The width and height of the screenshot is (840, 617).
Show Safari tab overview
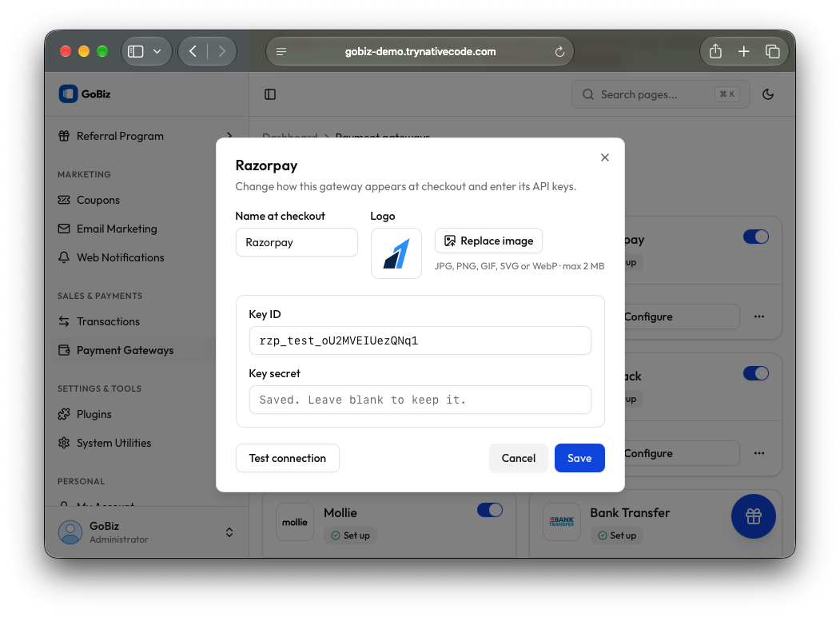pos(772,51)
